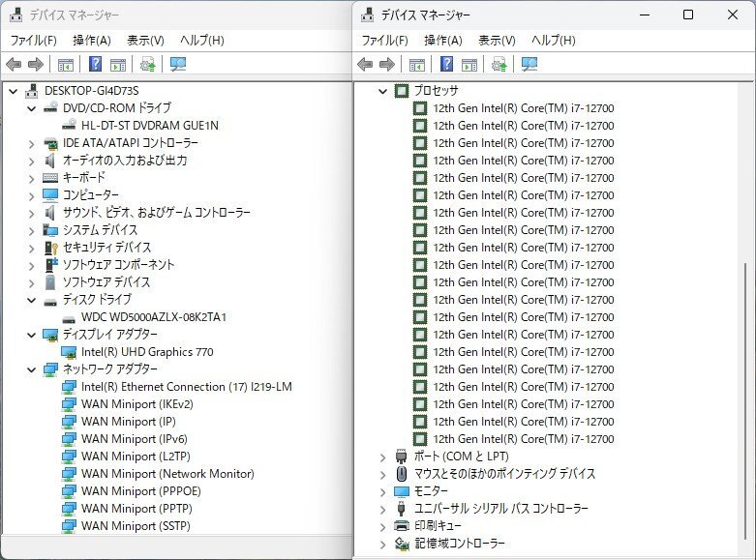
Task: Select WAN Miniport (PPTP)
Action: [x=136, y=509]
